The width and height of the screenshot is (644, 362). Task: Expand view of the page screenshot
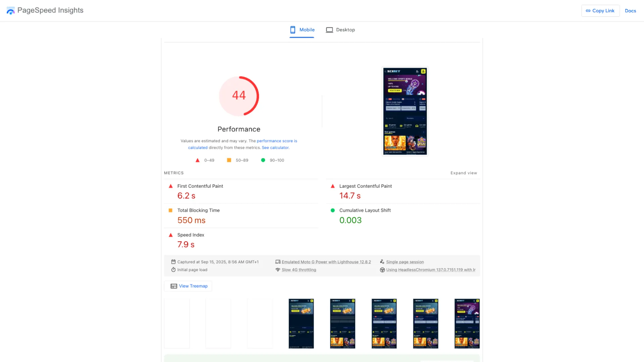[464, 173]
